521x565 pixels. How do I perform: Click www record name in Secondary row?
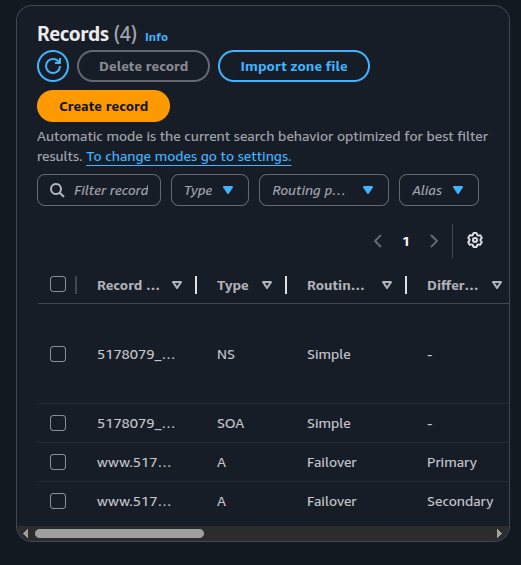(x=134, y=502)
